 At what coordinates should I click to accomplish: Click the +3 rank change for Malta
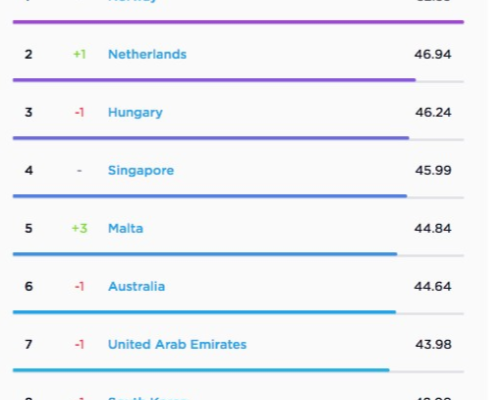pos(80,228)
